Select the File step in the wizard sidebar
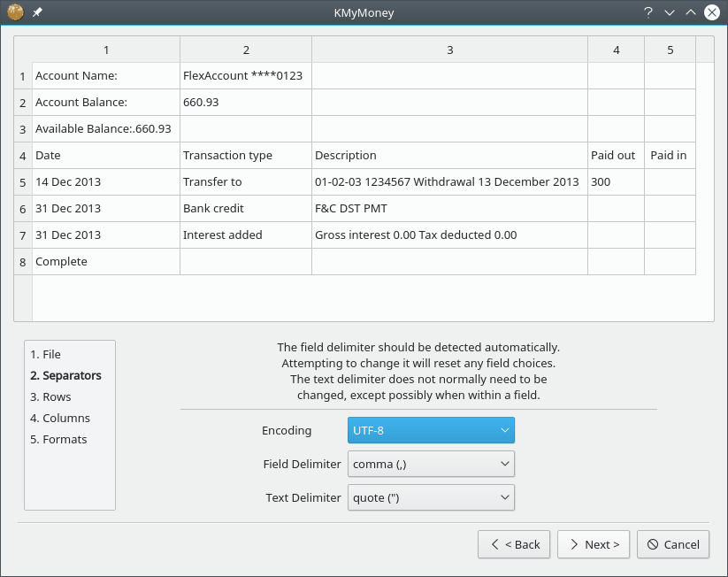 pyautogui.click(x=45, y=354)
